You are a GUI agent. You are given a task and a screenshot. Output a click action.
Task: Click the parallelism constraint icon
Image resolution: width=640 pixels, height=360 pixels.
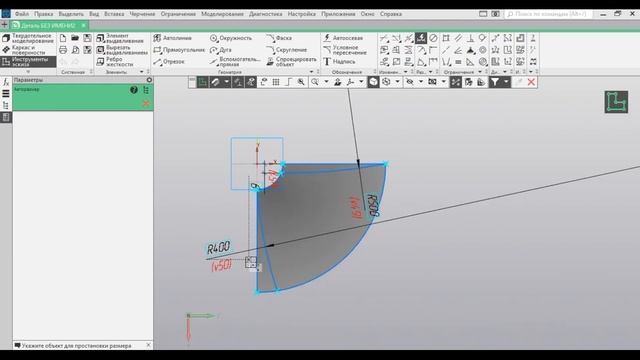click(458, 38)
